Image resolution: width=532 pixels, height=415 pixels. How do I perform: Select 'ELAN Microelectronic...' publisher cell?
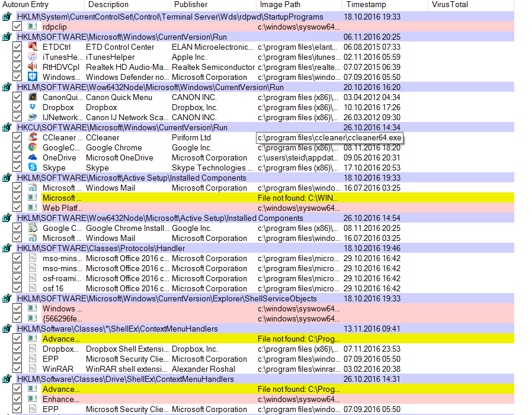(x=213, y=47)
